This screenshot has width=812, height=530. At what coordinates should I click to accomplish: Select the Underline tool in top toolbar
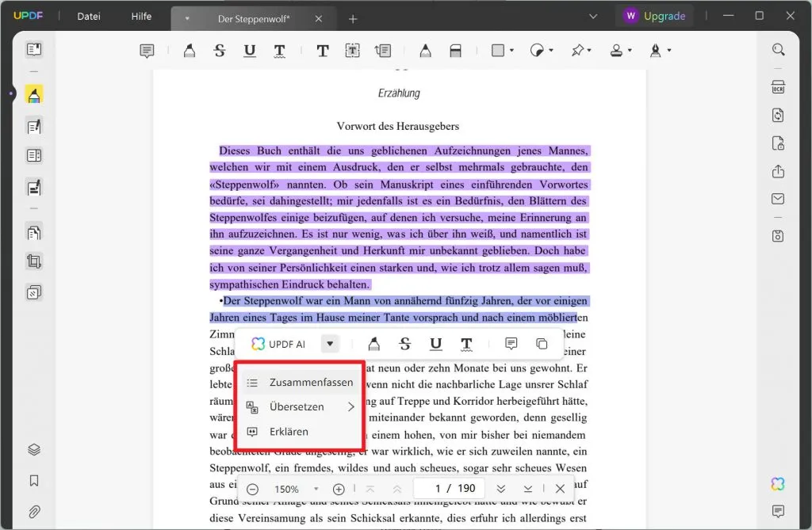[x=250, y=51]
